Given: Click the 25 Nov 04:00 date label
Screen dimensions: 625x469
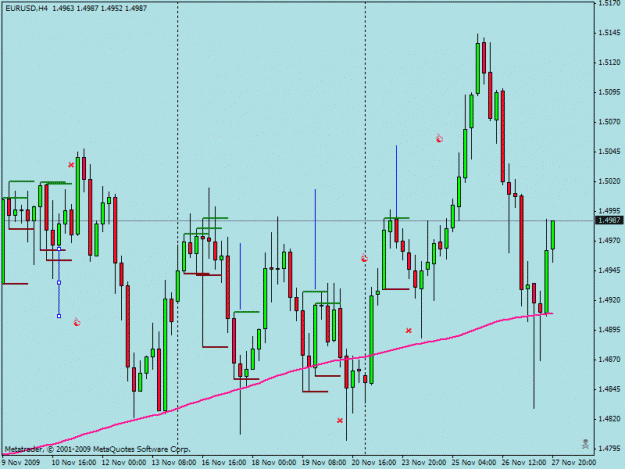Looking at the screenshot, I should pyautogui.click(x=474, y=462).
